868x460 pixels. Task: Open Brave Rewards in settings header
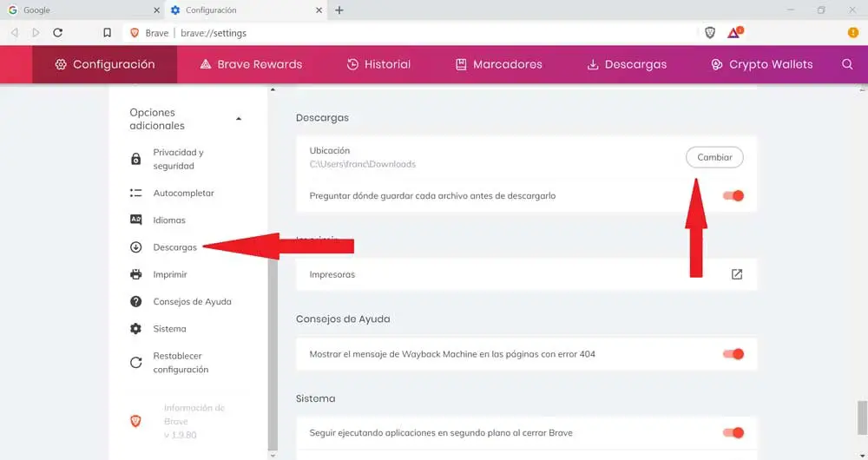click(x=251, y=64)
